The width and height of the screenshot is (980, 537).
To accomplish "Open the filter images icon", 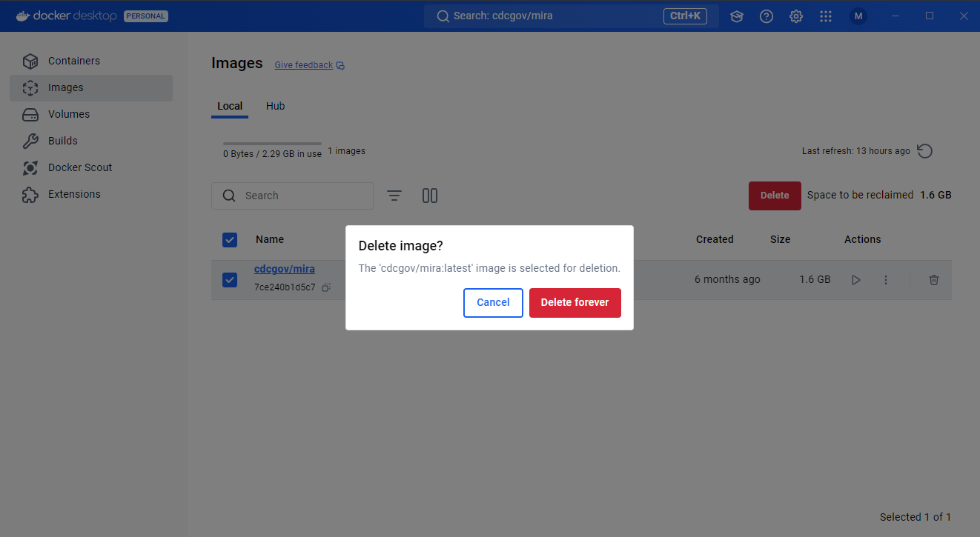I will (x=394, y=196).
